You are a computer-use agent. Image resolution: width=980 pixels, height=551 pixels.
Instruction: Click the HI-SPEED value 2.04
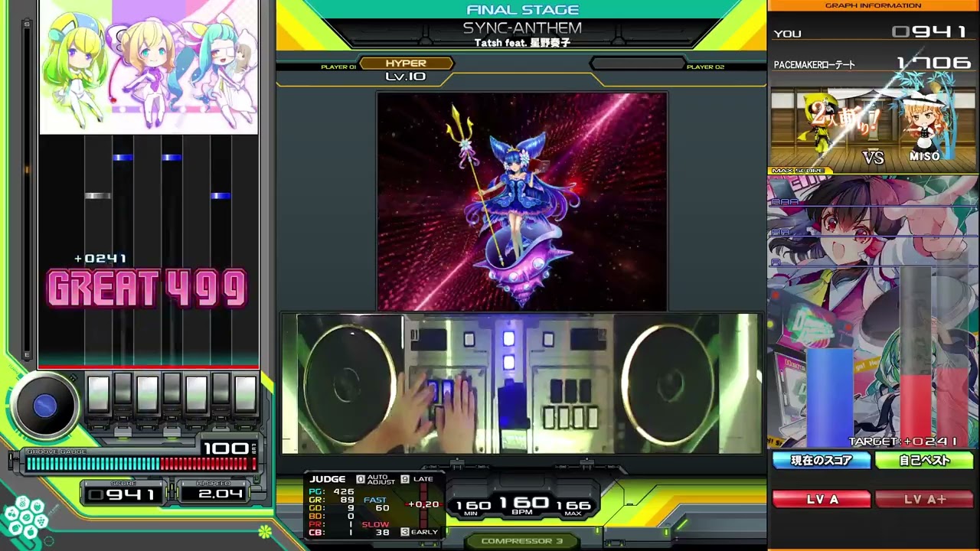(x=220, y=494)
